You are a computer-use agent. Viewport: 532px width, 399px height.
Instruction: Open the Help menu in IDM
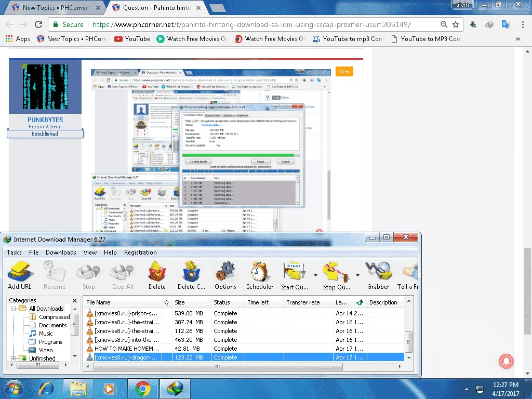click(x=110, y=252)
